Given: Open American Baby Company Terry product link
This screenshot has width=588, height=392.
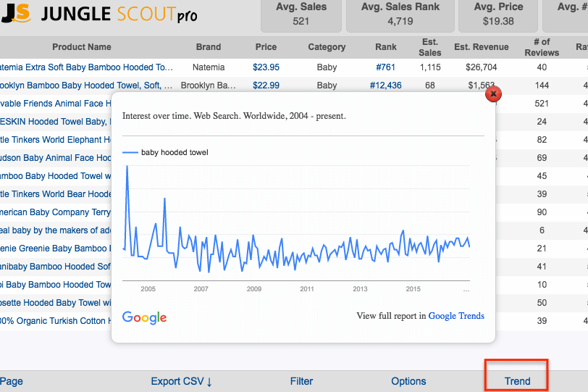Looking at the screenshot, I should pos(56,212).
